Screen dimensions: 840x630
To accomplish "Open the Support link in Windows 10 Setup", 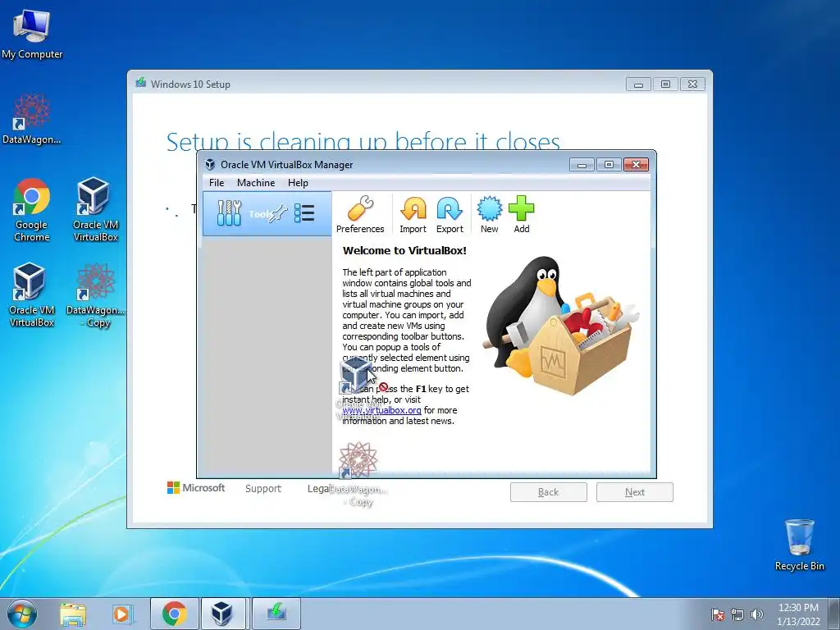I will 263,489.
